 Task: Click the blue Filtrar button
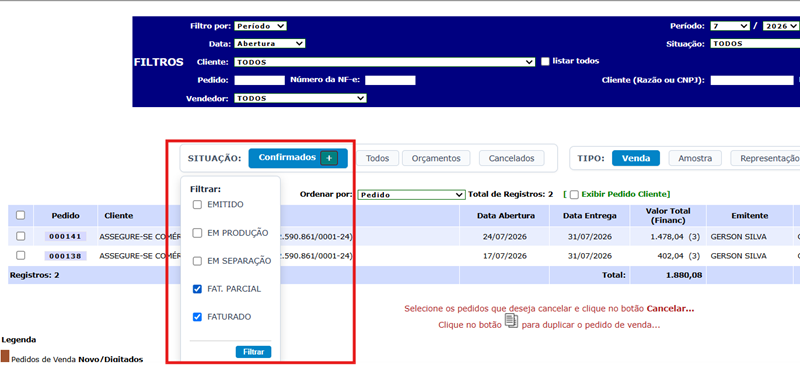click(254, 352)
